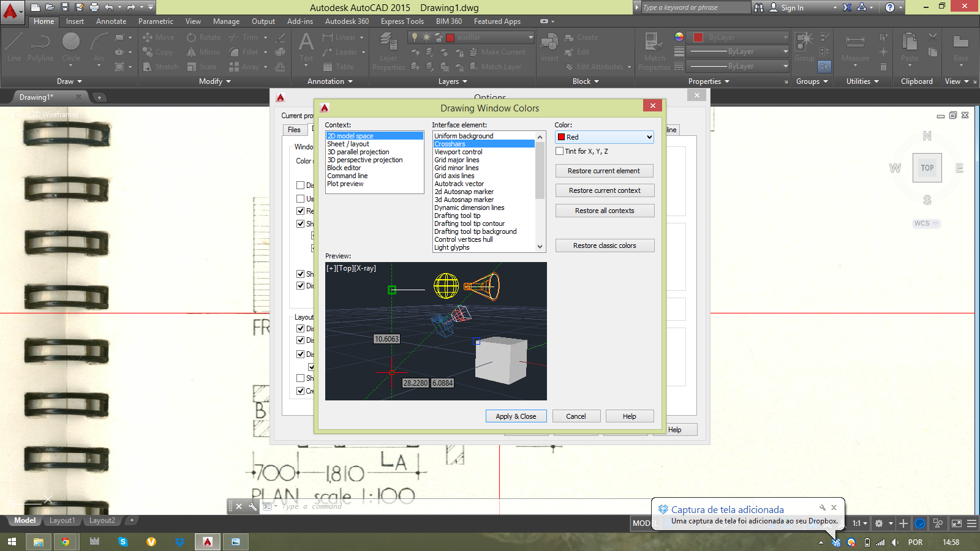980x551 pixels.
Task: Select the Rotate tool
Action: [x=204, y=37]
